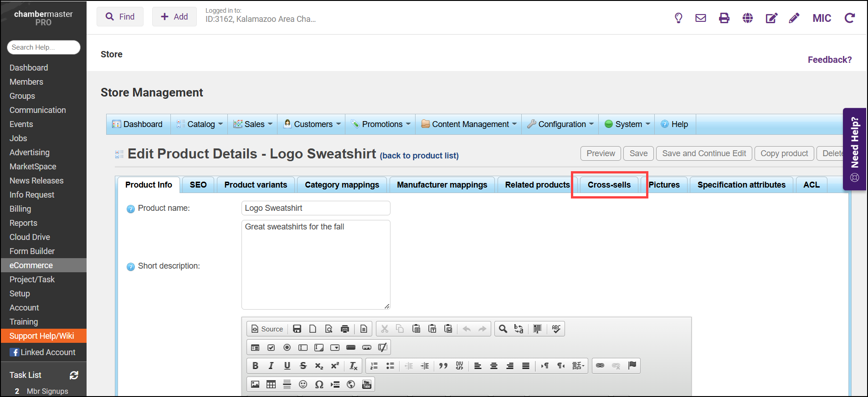The height and width of the screenshot is (397, 868).
Task: Toggle underline formatting in the editor
Action: [x=287, y=366]
